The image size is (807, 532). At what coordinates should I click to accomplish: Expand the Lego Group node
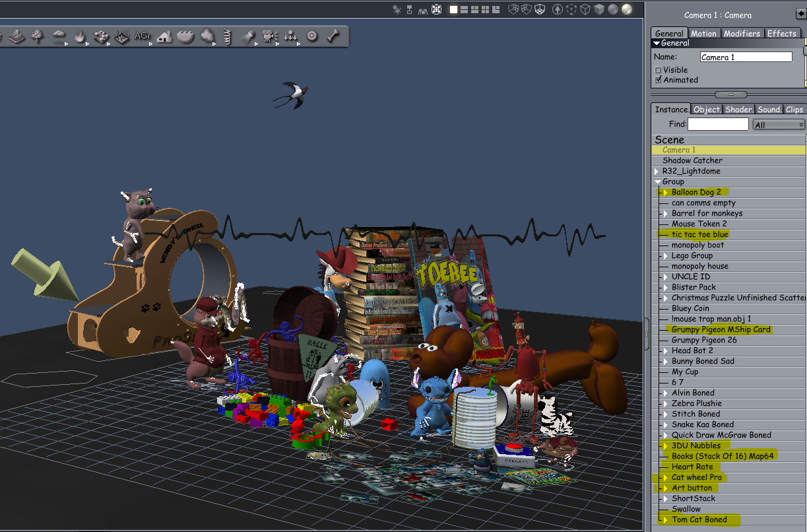point(666,256)
